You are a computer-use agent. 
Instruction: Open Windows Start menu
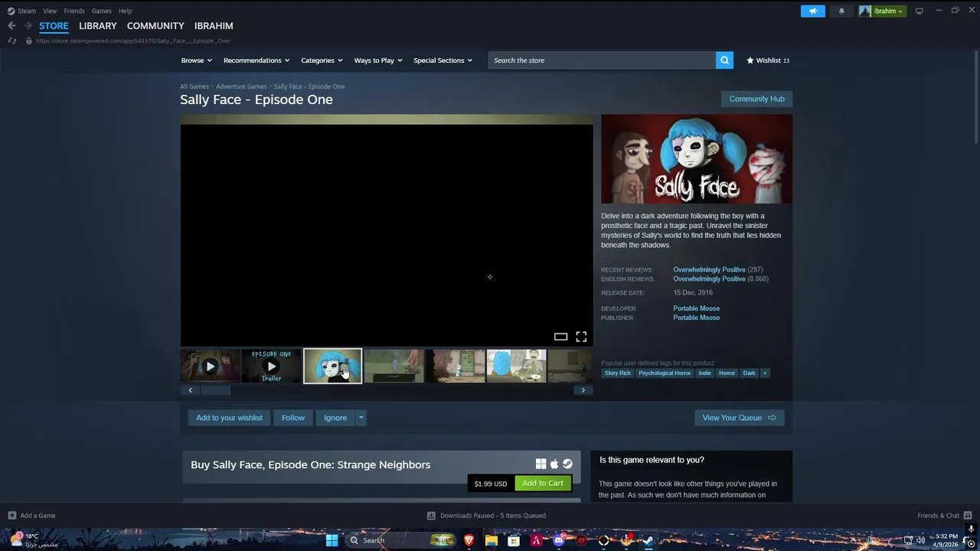[332, 540]
